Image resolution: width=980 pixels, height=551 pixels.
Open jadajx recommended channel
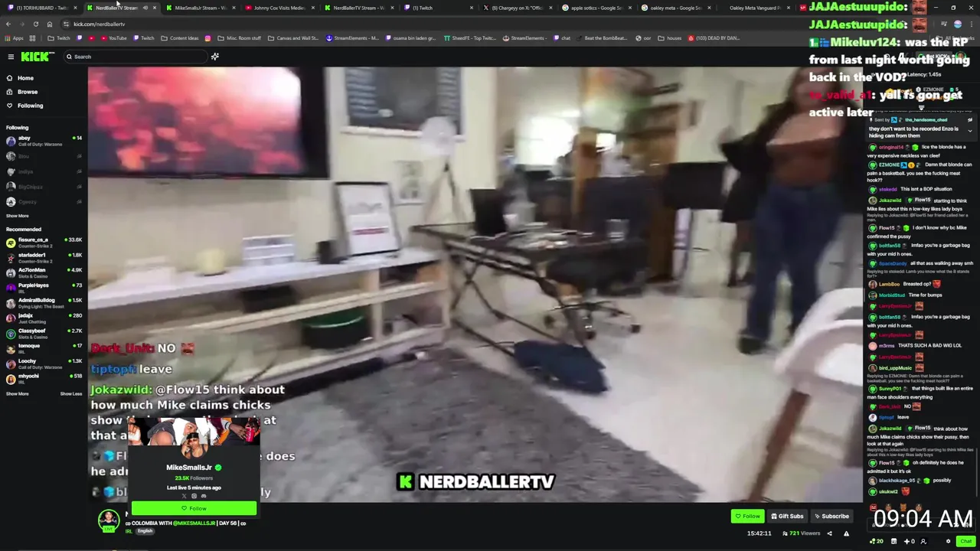click(44, 318)
